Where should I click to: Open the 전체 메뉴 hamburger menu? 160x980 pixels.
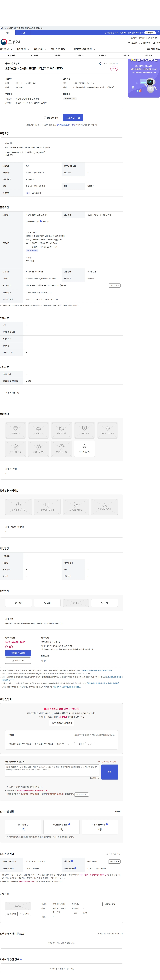[154, 49]
